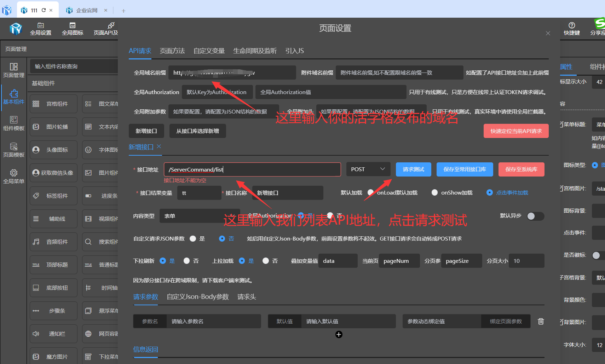Switch to 请求参数 tab
Viewport: 605px width, 364px height.
coord(145,296)
